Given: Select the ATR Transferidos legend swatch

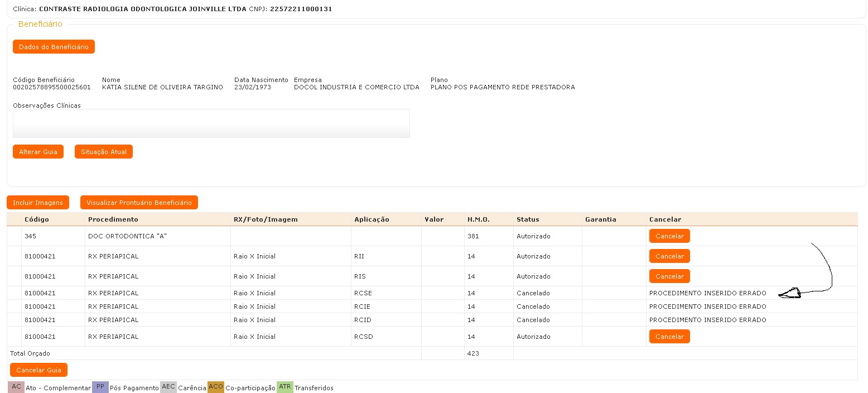Looking at the screenshot, I should coord(284,387).
